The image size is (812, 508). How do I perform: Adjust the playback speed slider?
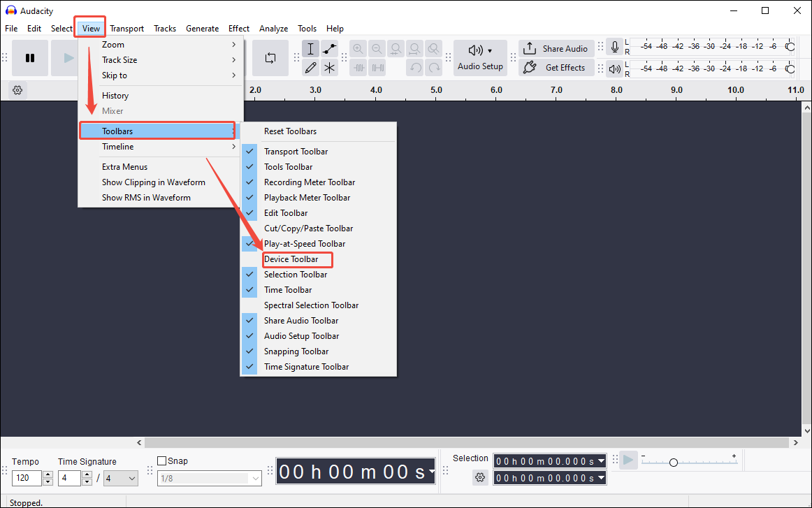pyautogui.click(x=673, y=463)
